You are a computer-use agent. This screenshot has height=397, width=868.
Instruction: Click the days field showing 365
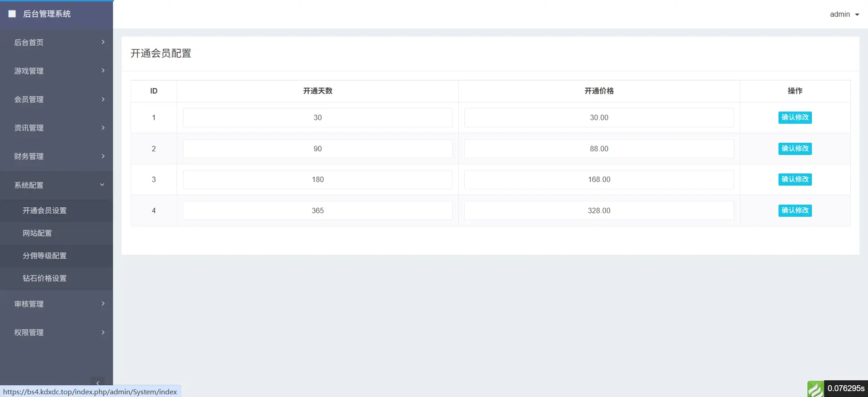(x=317, y=210)
